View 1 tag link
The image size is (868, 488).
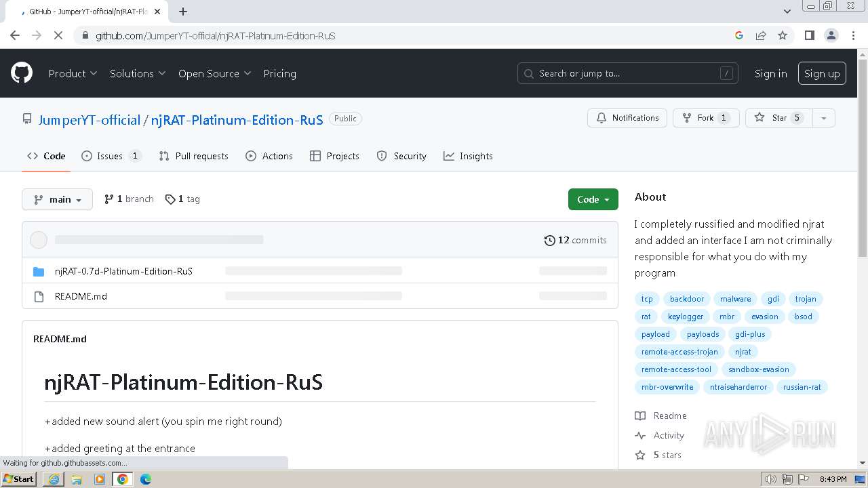coord(182,199)
